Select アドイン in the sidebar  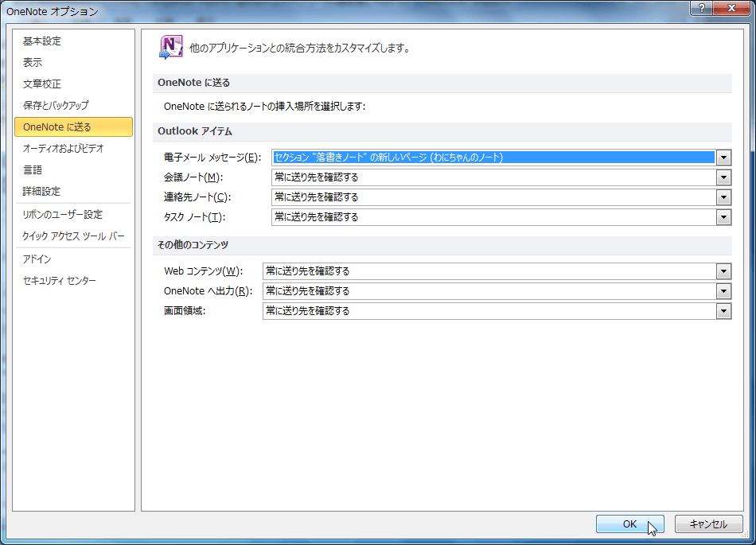tap(37, 259)
